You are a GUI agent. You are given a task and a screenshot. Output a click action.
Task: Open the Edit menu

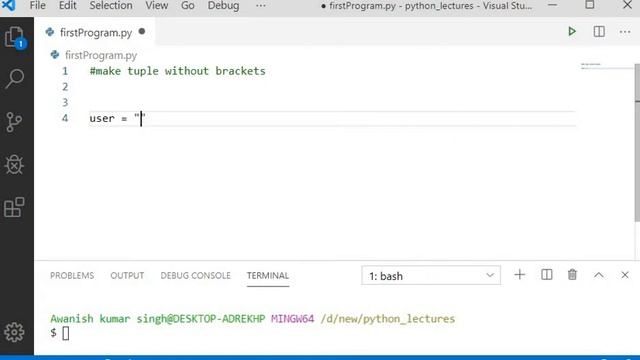tap(67, 6)
